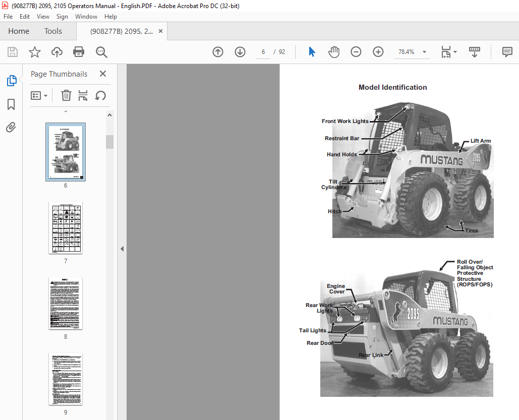
Task: Open the Page Thumbnails panel icon
Action: 12,81
